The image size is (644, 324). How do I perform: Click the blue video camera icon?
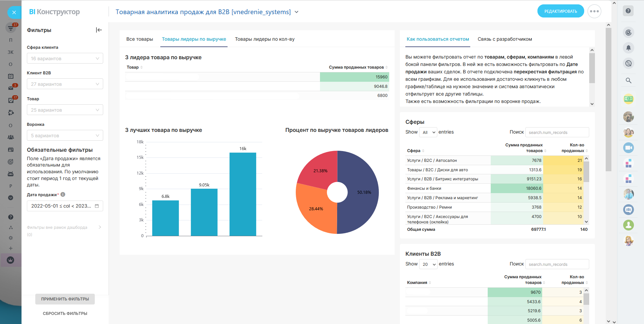[628, 148]
